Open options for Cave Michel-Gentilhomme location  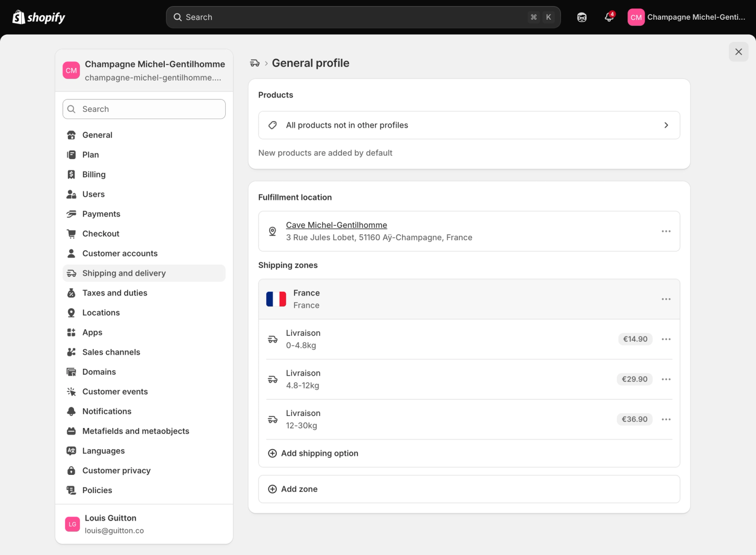point(666,231)
